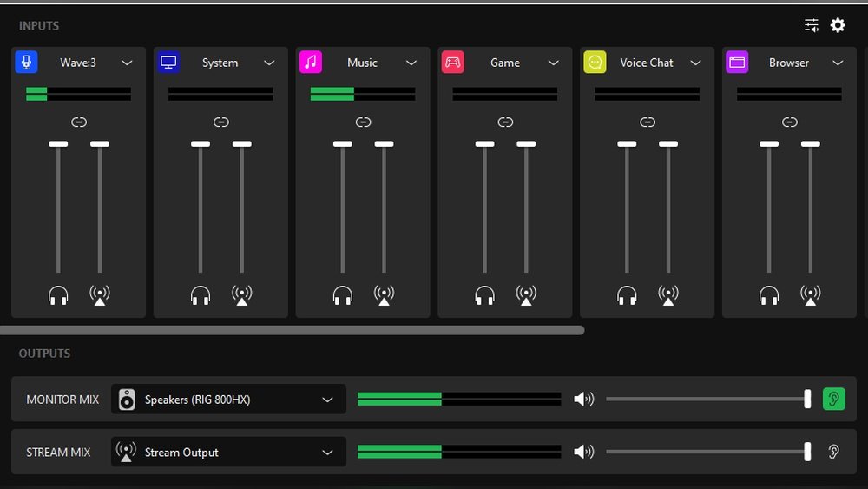Viewport: 868px width, 489px height.
Task: Click the Stream Mix master volume slider
Action: (708, 452)
